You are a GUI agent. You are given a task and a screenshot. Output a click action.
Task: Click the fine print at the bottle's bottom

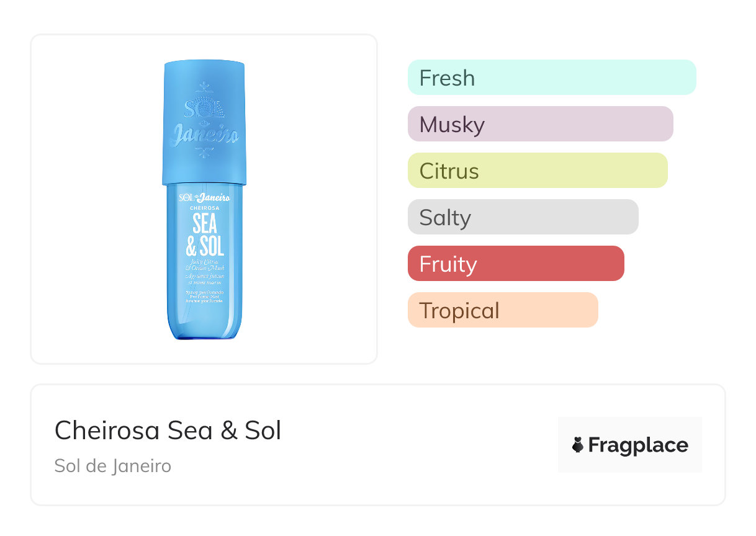[204, 296]
